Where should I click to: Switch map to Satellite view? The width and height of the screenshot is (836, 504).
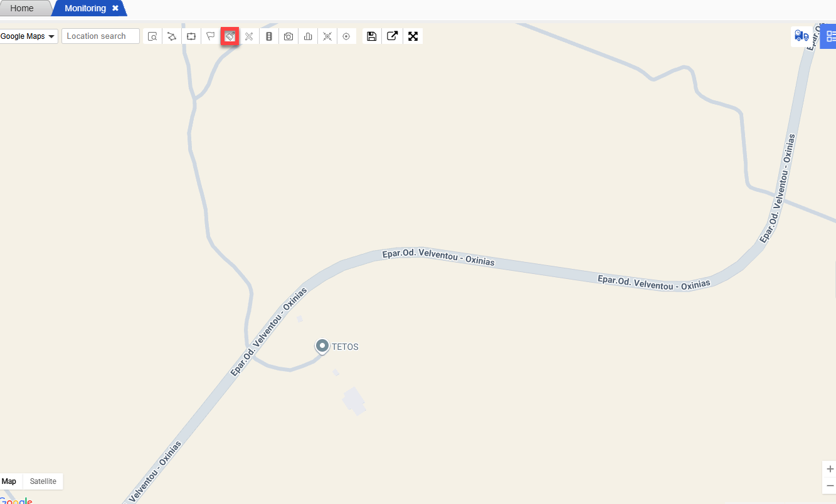pos(43,481)
